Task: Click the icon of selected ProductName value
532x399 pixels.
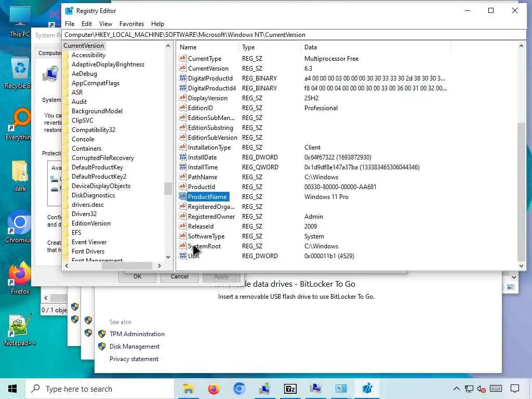Action: tap(182, 196)
